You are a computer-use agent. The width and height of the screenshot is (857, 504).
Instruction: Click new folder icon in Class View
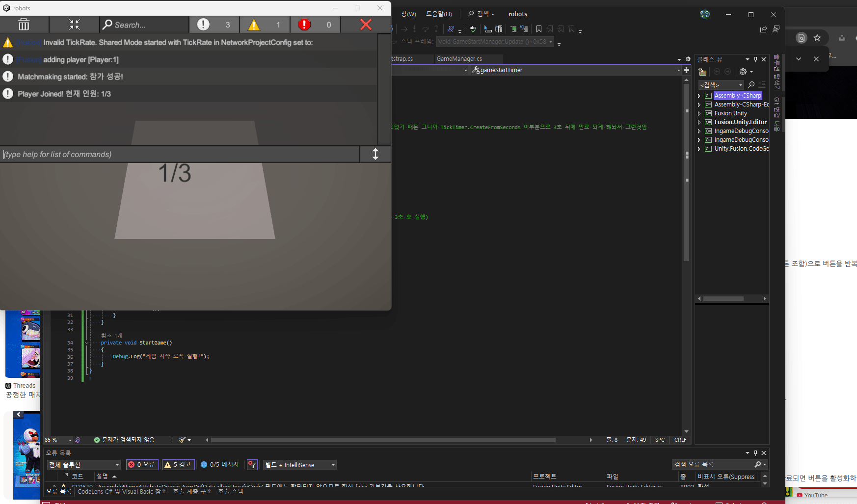coord(702,72)
